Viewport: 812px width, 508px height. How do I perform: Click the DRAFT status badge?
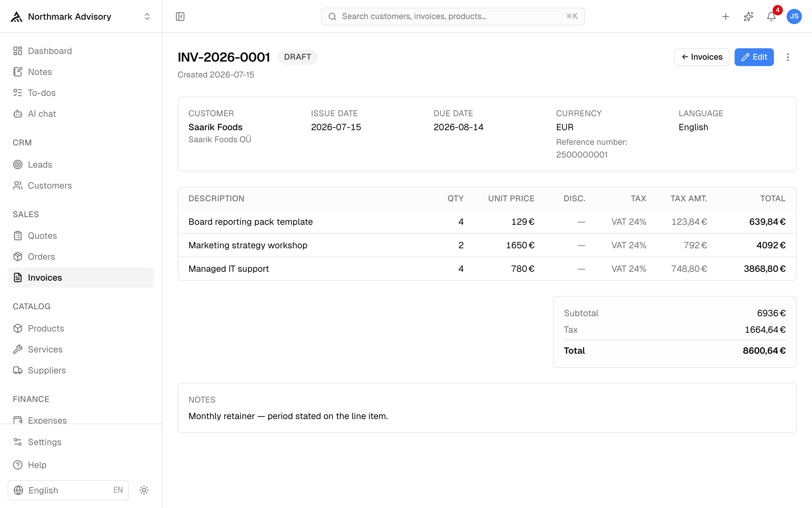click(x=298, y=57)
